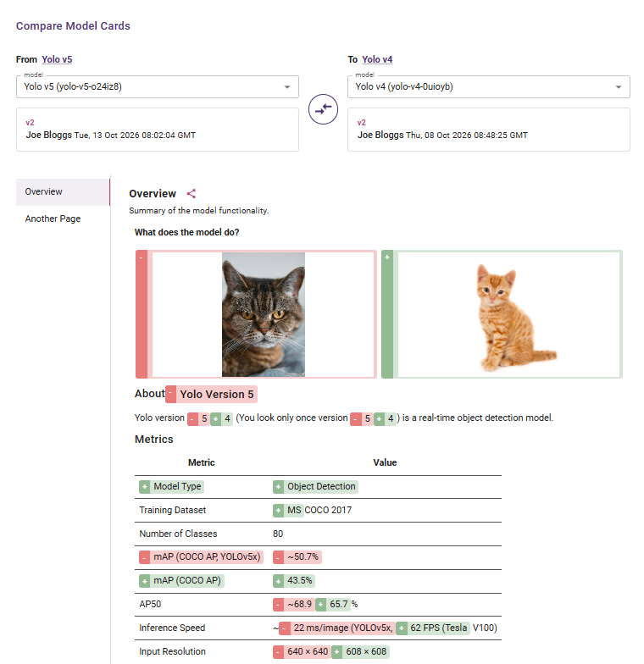
Task: Click the '80' classes value
Action: click(278, 534)
